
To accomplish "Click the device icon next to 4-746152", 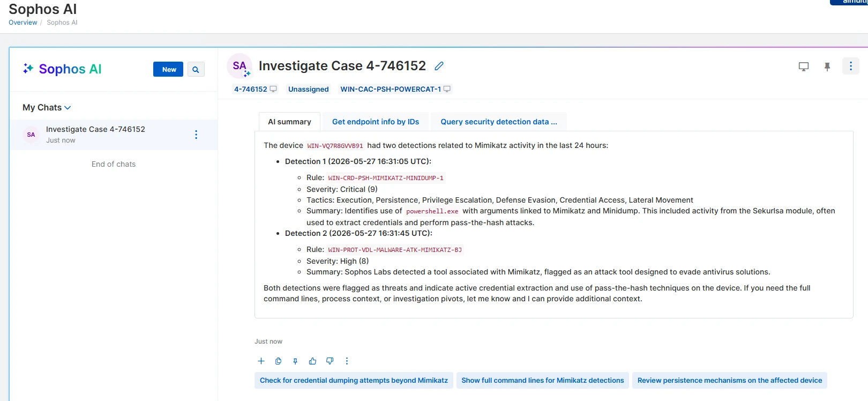I will click(273, 89).
